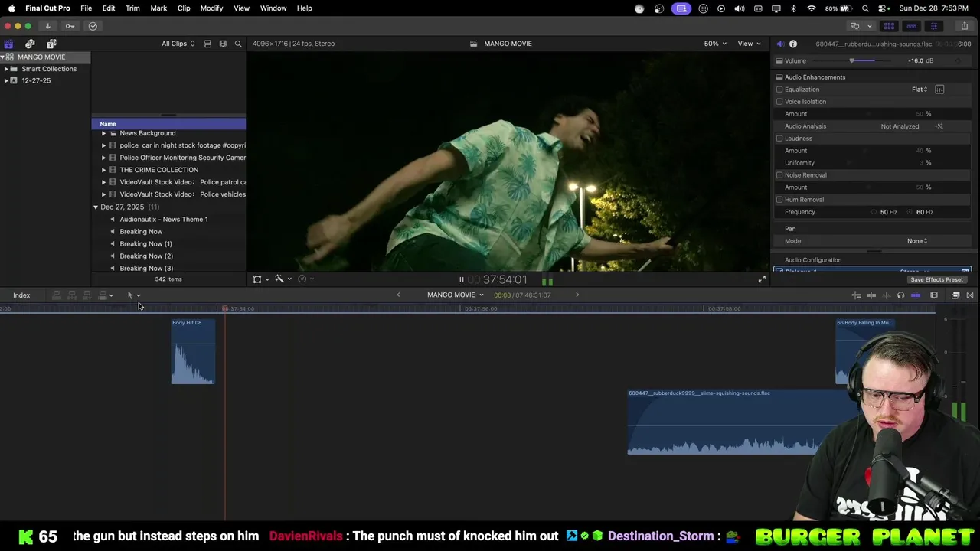This screenshot has height=551, width=980.
Task: Open the Import Media arrow button
Action: (x=47, y=26)
